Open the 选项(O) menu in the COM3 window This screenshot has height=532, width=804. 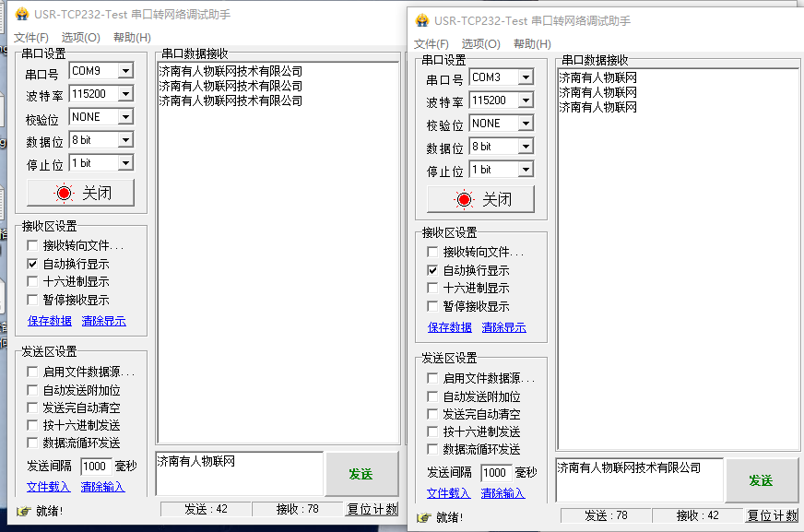pos(480,44)
